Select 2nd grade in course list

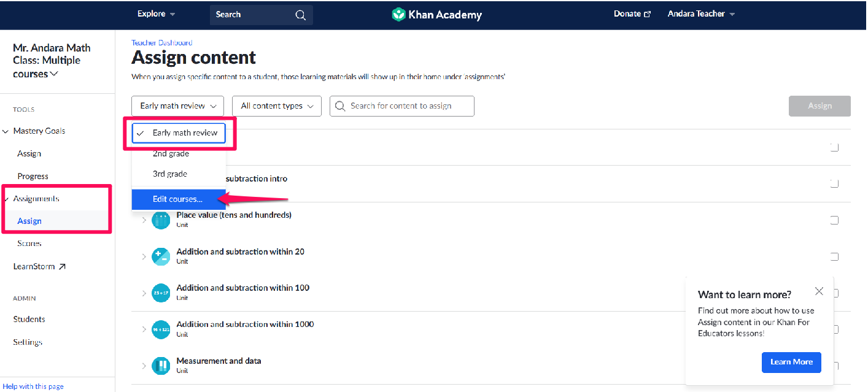(x=179, y=154)
